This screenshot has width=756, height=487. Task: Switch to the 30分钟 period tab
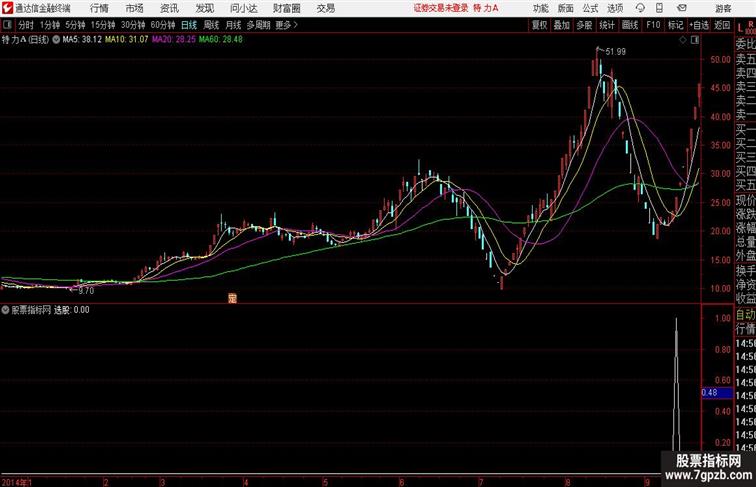click(133, 25)
